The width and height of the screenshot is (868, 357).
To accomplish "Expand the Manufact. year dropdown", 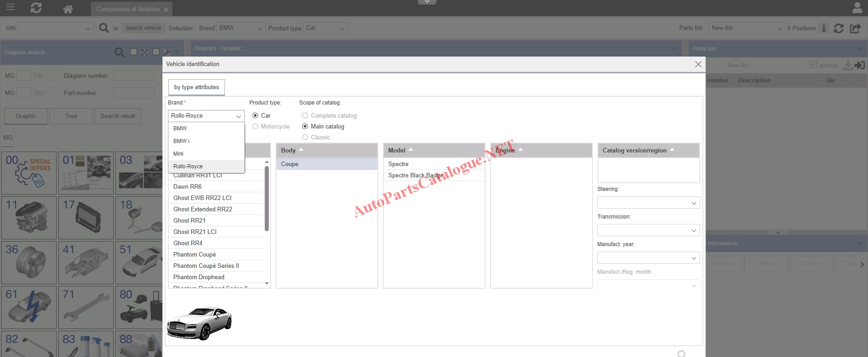I will pos(648,258).
